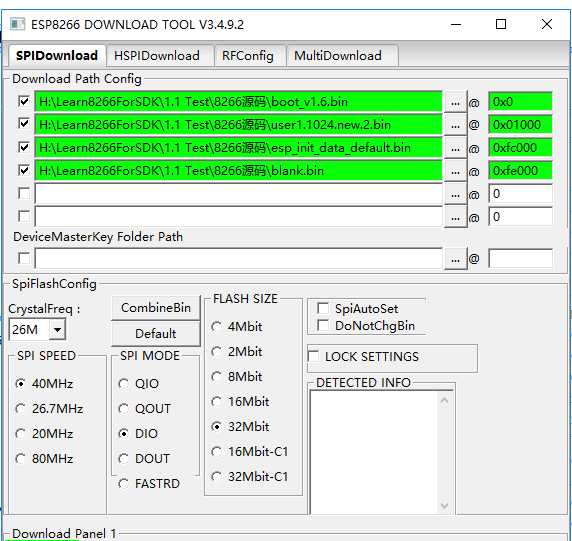
Task: Enable the fifth empty file path checkbox
Action: click(x=24, y=193)
